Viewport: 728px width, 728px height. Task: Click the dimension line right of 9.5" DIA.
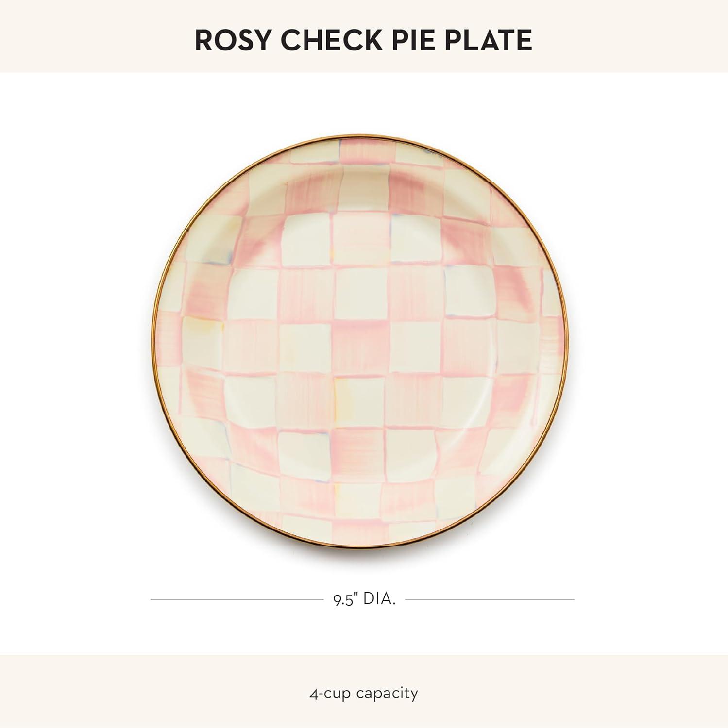coord(490,599)
